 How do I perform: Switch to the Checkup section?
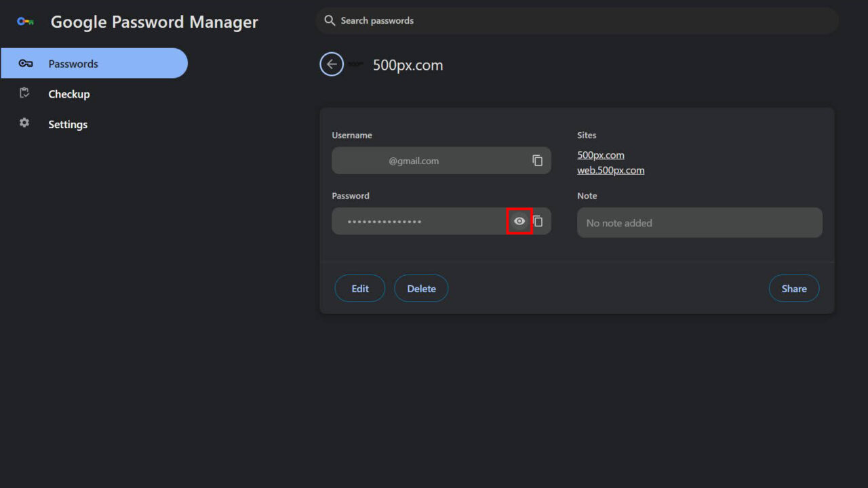pyautogui.click(x=69, y=94)
